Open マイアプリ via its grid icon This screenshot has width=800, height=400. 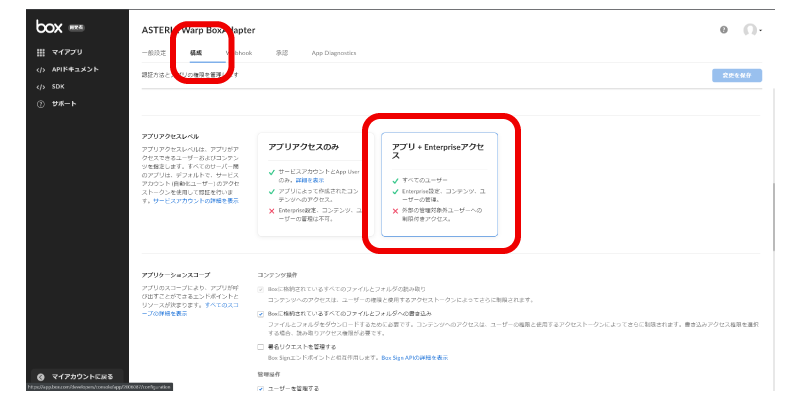[x=41, y=52]
